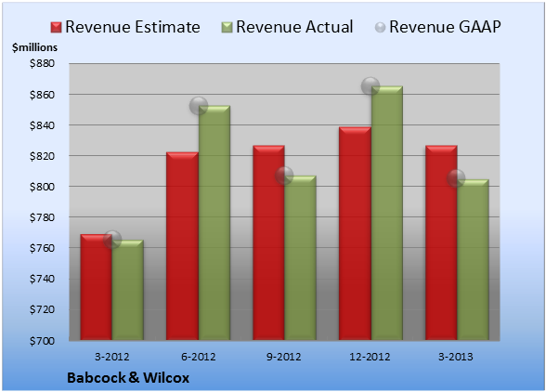The width and height of the screenshot is (546, 392).
Task: Click the GAAP sphere marker for 3-2013
Action: [x=456, y=178]
